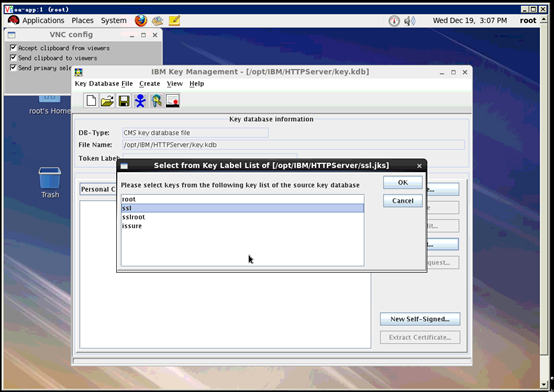Viewport: 554px width, 392px height.
Task: Click the key certificate request toolbar icon
Action: tap(157, 101)
